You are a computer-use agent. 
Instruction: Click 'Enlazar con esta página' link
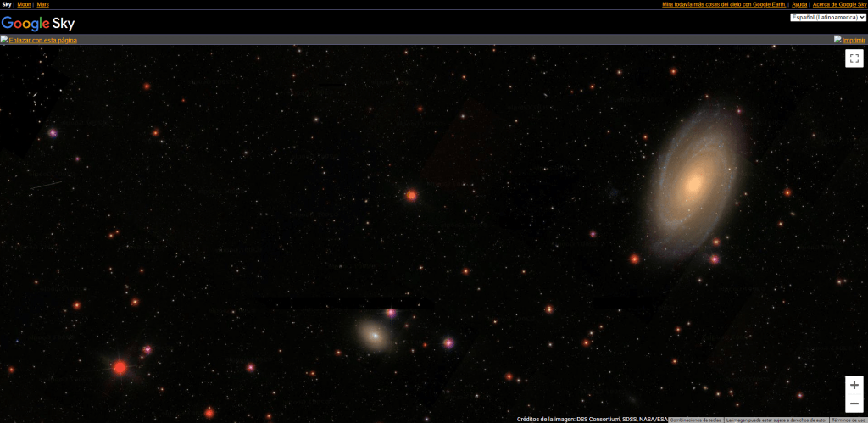[x=42, y=41]
